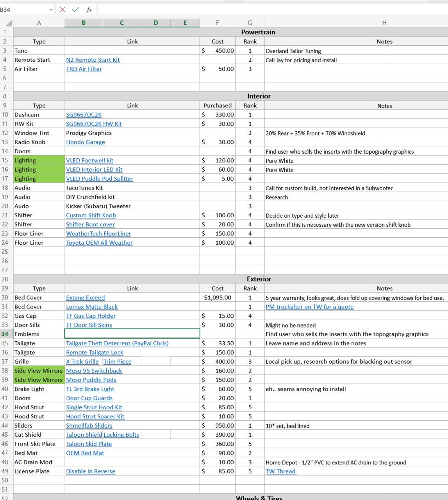
Task: Open Tailgate Theft Deterrent (PayPal Chris) link
Action: point(117,343)
